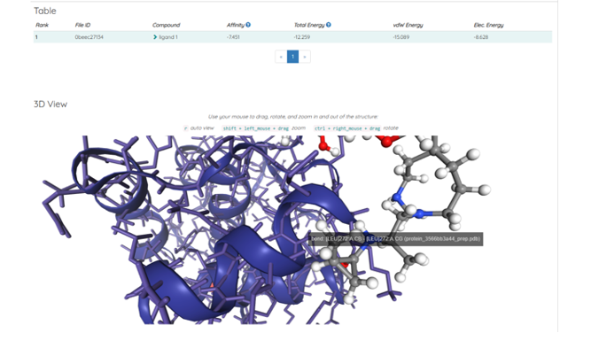Viewport: 599px width, 364px height.
Task: Click the File ID column header
Action: (x=84, y=25)
